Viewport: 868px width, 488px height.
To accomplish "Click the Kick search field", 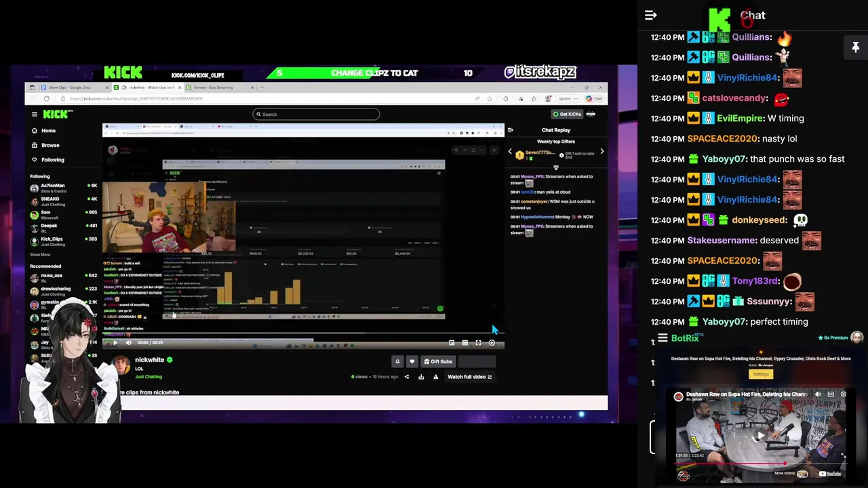I will tap(316, 114).
